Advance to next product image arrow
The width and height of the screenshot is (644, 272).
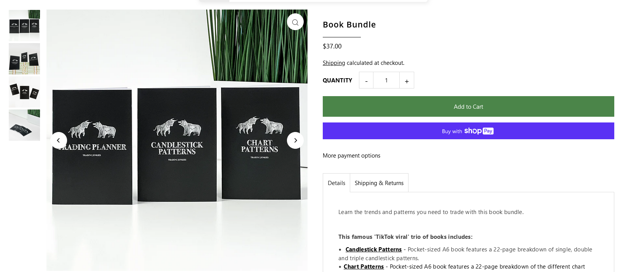[295, 140]
